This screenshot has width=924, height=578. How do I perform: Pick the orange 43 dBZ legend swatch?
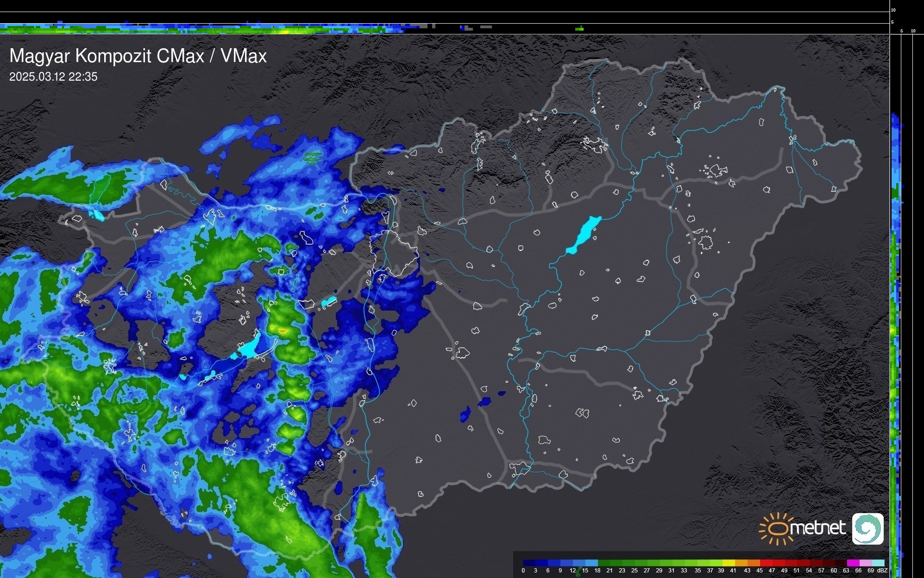[753, 563]
